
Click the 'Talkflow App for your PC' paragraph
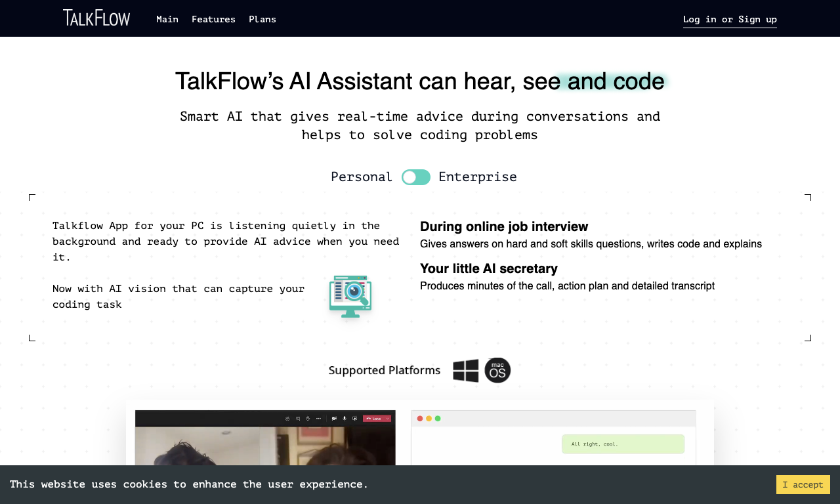click(226, 241)
